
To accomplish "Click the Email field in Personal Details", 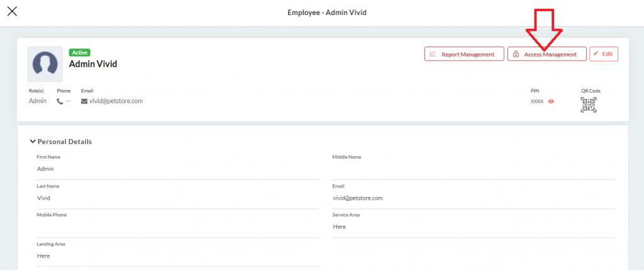I will click(473, 198).
